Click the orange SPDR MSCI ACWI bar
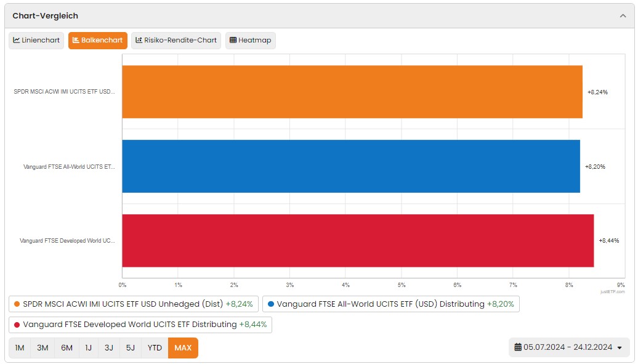 tap(352, 92)
